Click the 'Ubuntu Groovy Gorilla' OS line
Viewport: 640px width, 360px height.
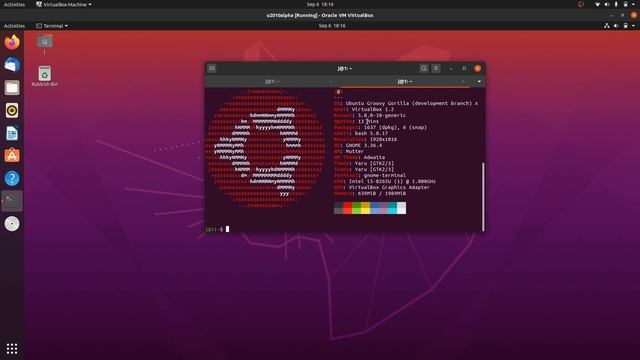406,103
